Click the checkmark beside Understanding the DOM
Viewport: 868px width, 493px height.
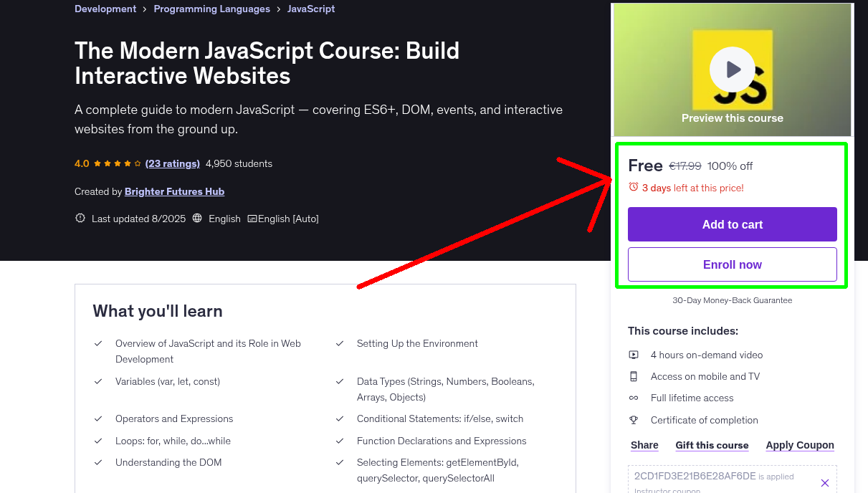coord(98,462)
